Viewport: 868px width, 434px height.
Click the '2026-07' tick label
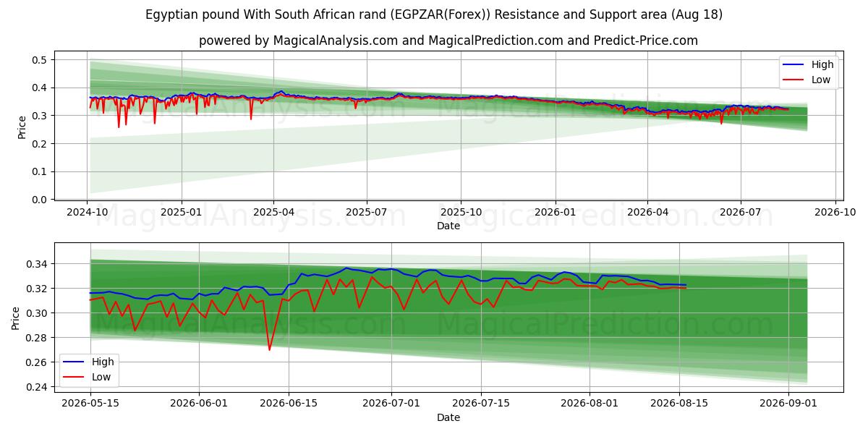tap(740, 212)
